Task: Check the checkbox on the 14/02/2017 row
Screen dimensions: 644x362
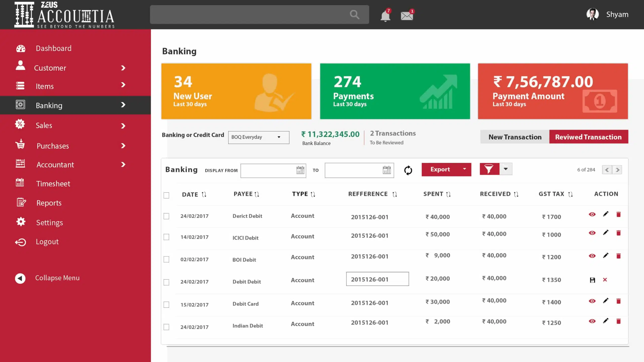Action: (166, 237)
